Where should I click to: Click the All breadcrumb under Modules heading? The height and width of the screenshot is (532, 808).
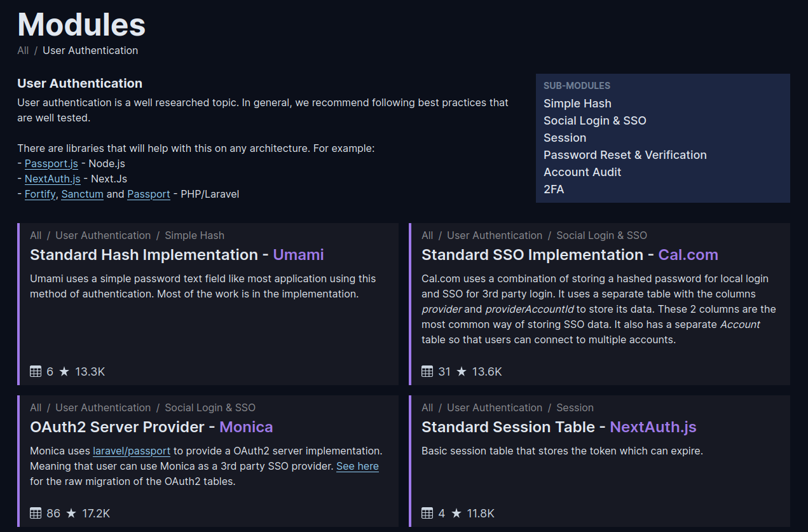[23, 50]
